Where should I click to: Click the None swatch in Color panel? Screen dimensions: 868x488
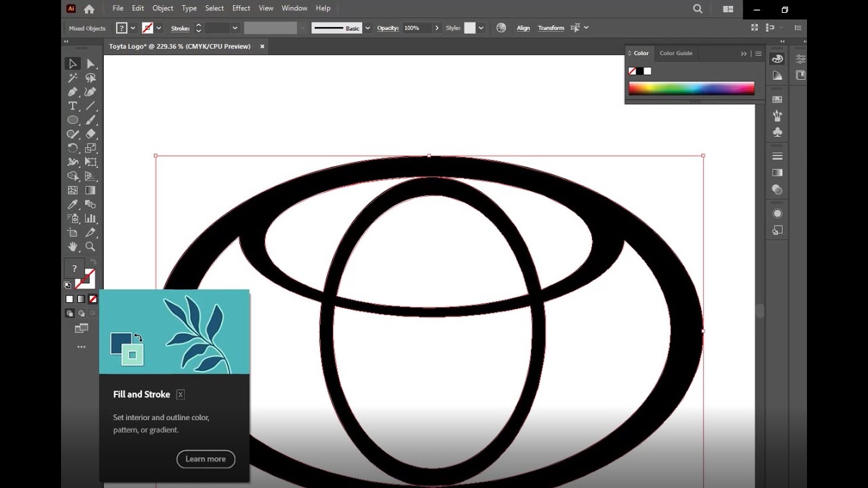point(632,71)
